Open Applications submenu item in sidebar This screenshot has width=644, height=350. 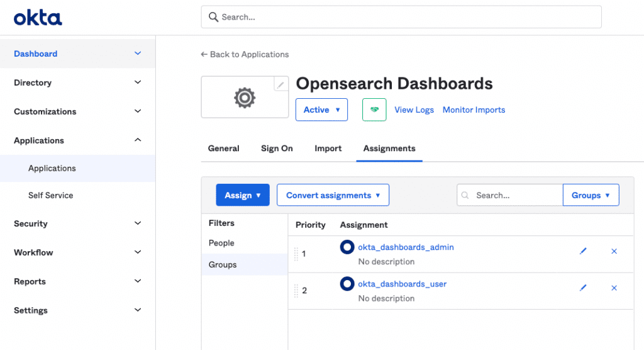point(77,168)
